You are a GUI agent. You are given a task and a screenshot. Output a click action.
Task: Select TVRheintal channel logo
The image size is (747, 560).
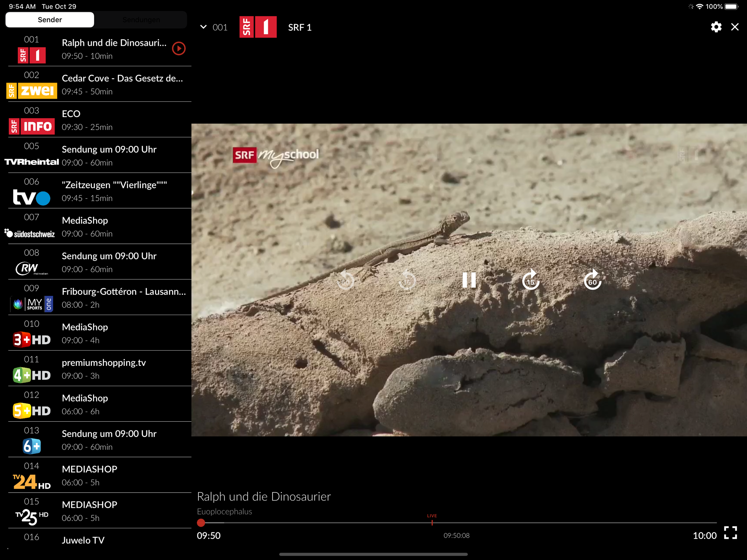tap(32, 162)
